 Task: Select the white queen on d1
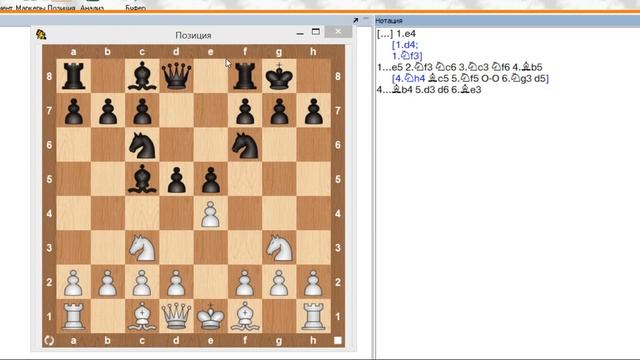click(x=176, y=316)
